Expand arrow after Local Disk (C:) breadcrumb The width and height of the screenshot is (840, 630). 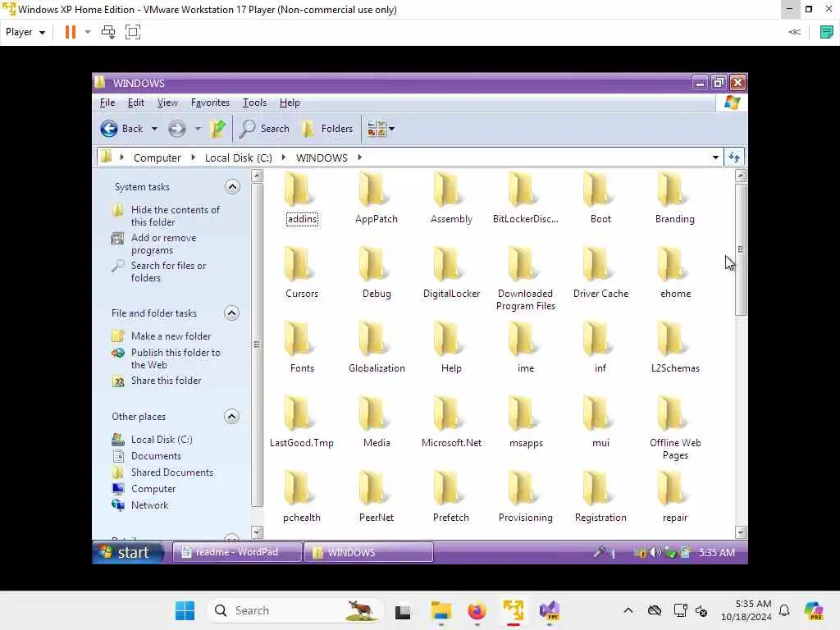(x=283, y=157)
